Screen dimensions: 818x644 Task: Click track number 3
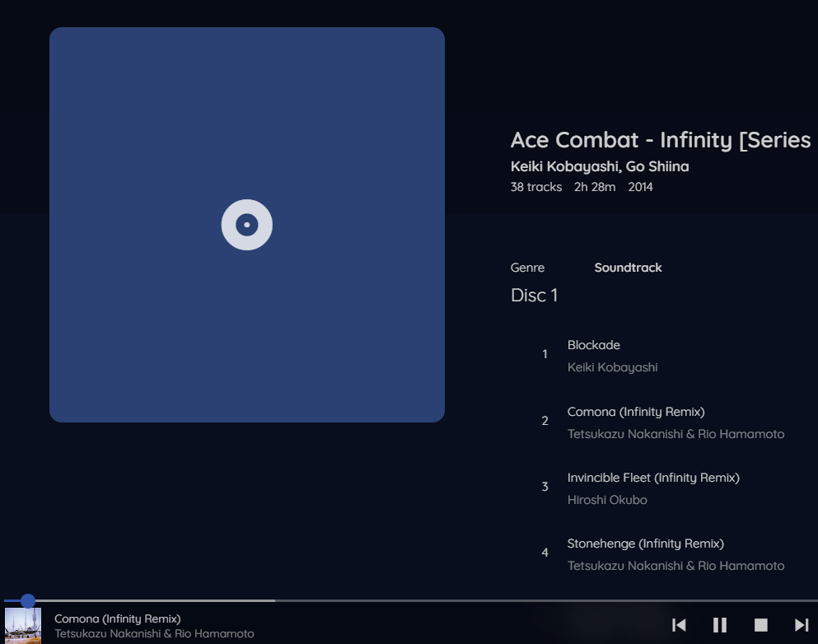(545, 487)
